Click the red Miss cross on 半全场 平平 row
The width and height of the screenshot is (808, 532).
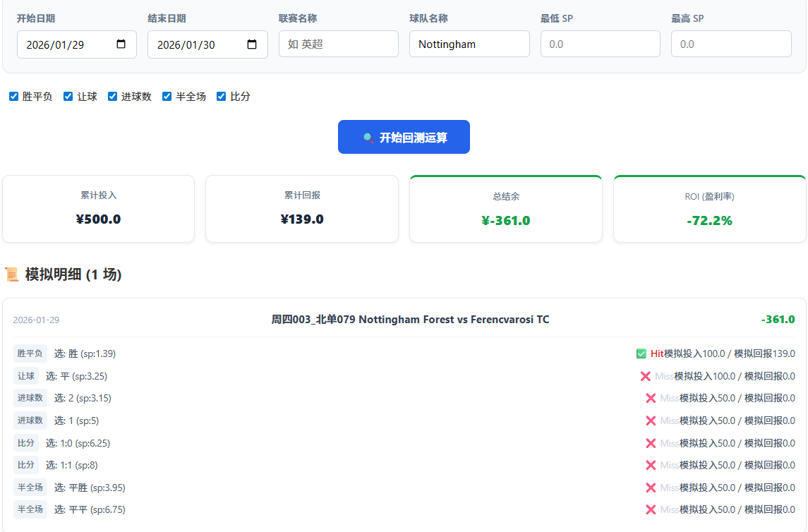click(x=651, y=509)
